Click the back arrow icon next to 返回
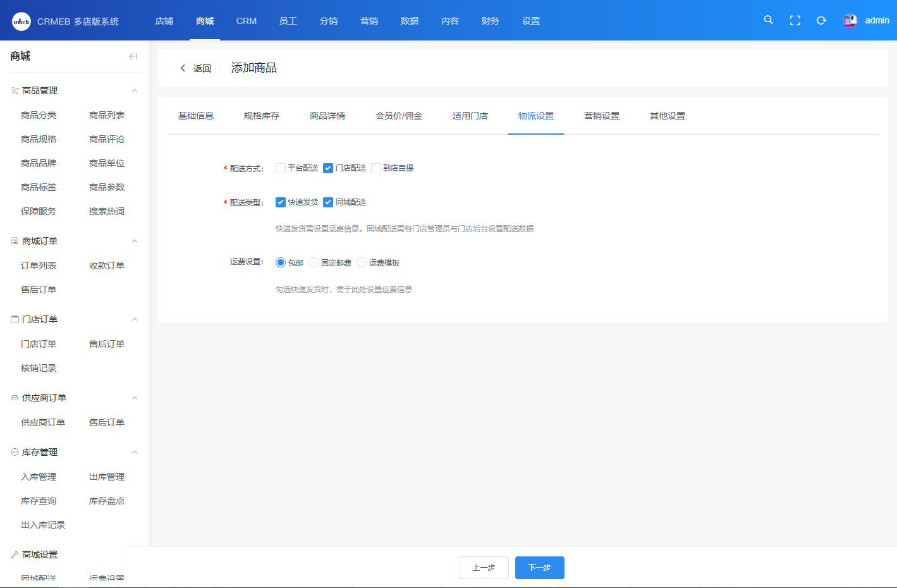This screenshot has width=897, height=588. tap(183, 68)
